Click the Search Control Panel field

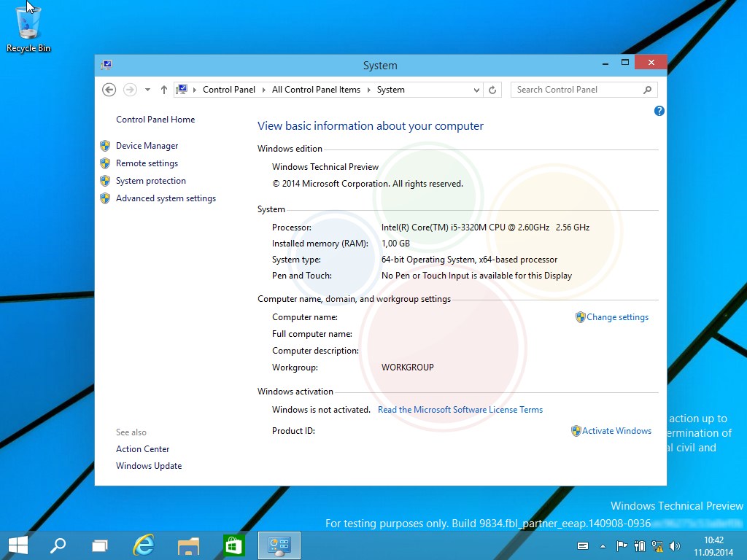click(x=576, y=90)
